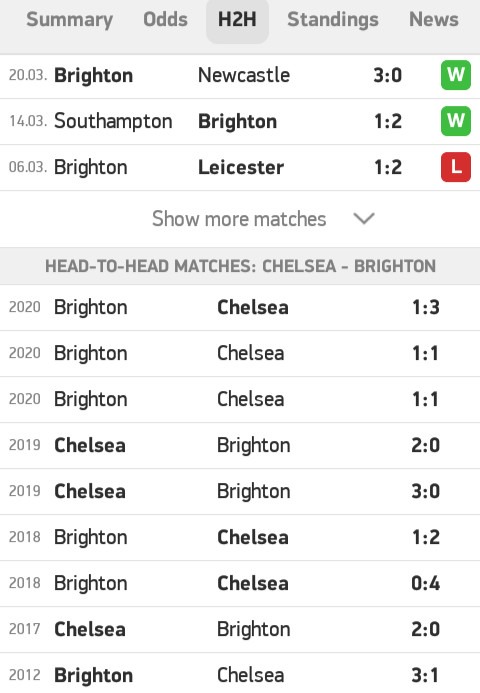Click the red L badge for Brighton-Leicester

456,167
